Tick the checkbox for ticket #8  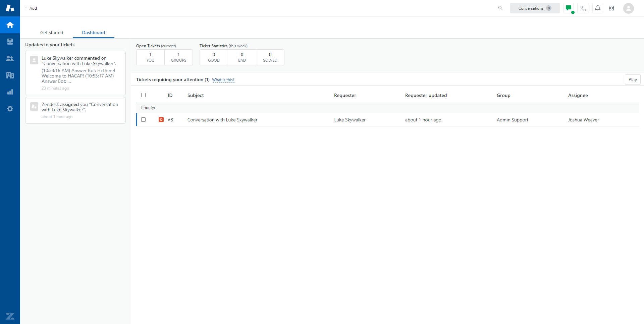[144, 120]
